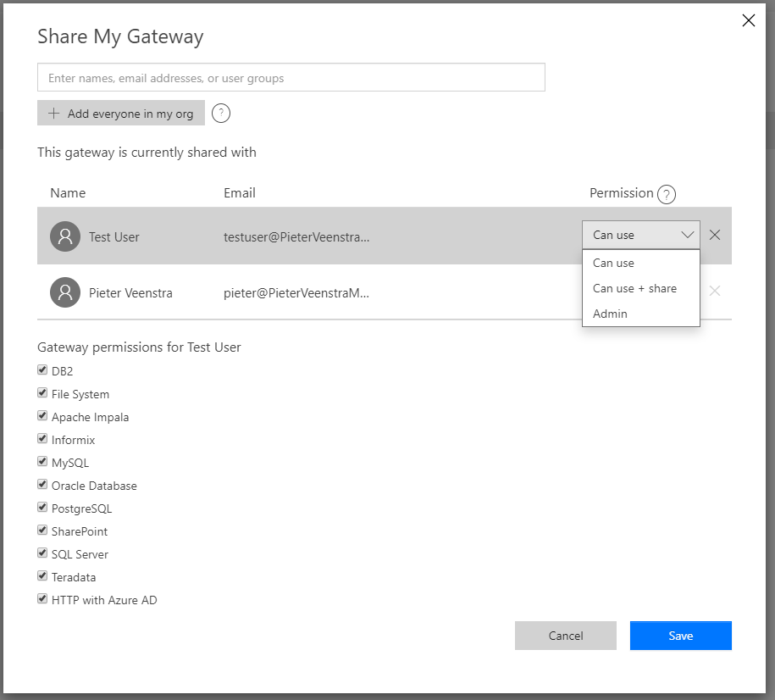Click the Permission column header

click(622, 193)
